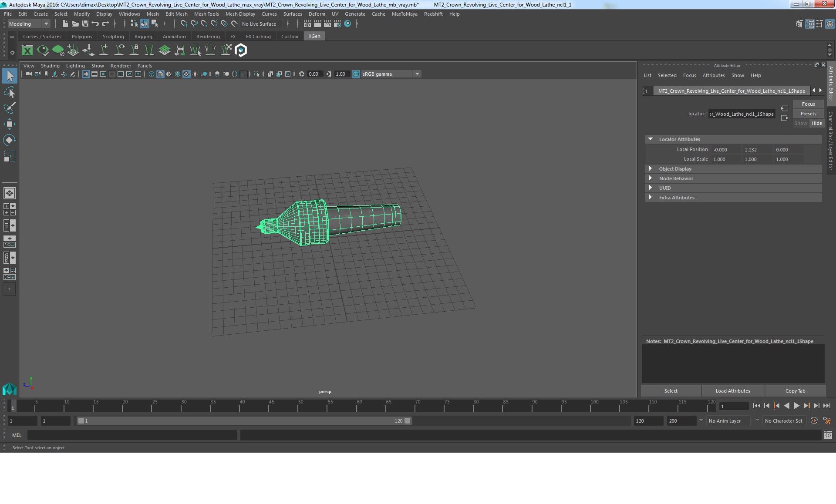
Task: Open the Attribute Editor Focus menu
Action: coord(689,75)
